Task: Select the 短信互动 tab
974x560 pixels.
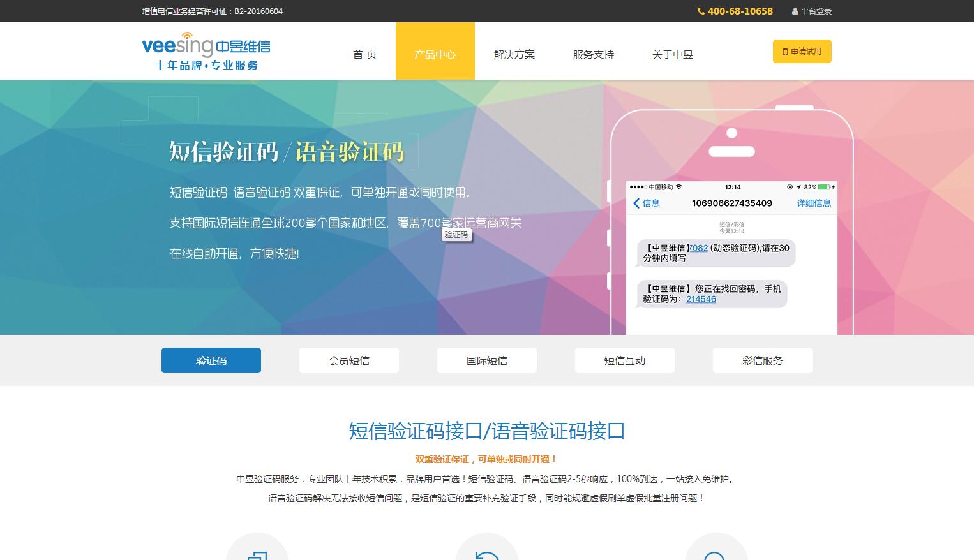Action: [x=625, y=360]
